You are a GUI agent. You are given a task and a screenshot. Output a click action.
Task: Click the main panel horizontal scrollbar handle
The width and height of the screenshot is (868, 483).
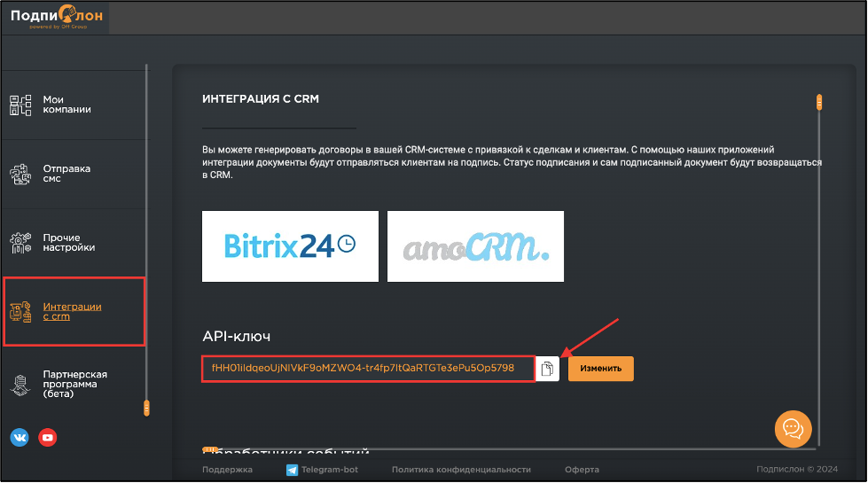(210, 448)
